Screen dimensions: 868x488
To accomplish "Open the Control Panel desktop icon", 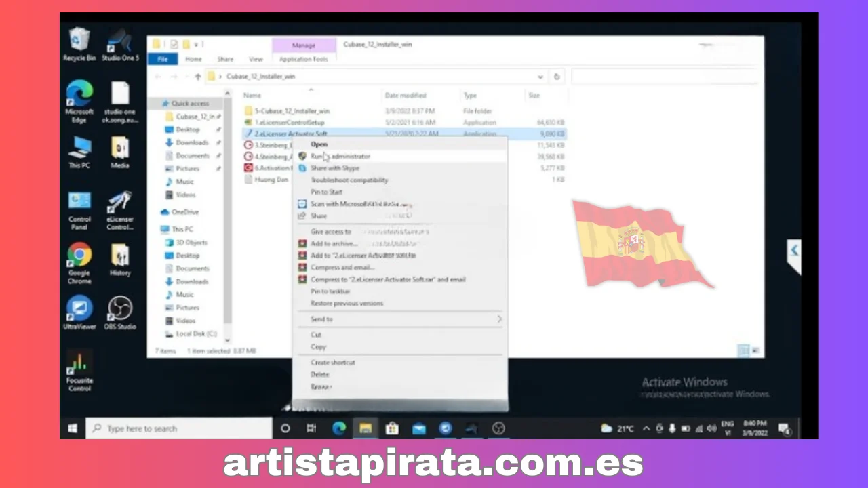I will point(79,210).
